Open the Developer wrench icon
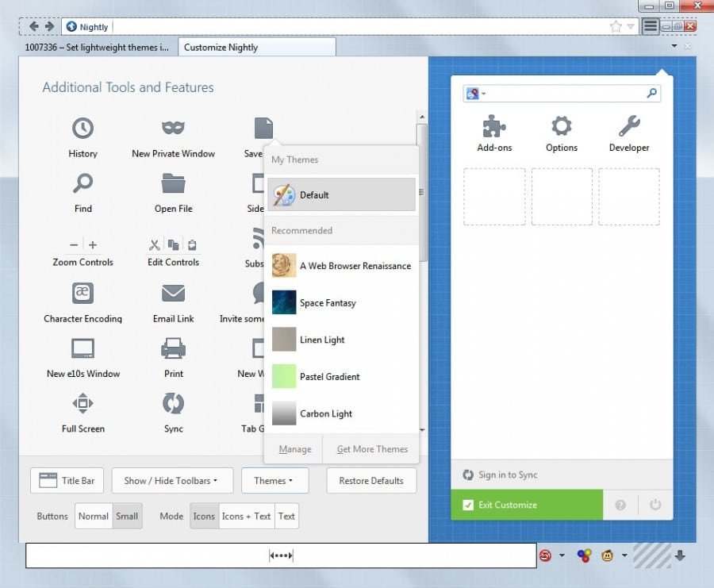This screenshot has height=588, width=714. pyautogui.click(x=628, y=125)
